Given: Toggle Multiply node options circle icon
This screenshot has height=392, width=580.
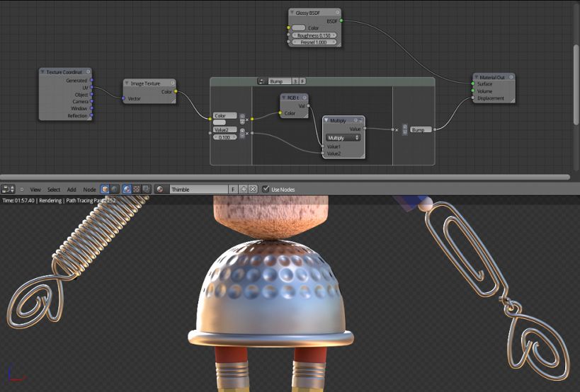Looking at the screenshot, I should tap(356, 120).
